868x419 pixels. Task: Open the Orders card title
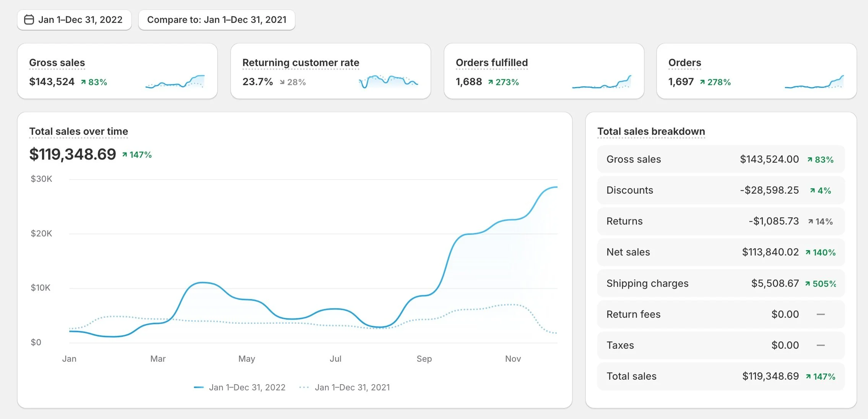point(684,63)
